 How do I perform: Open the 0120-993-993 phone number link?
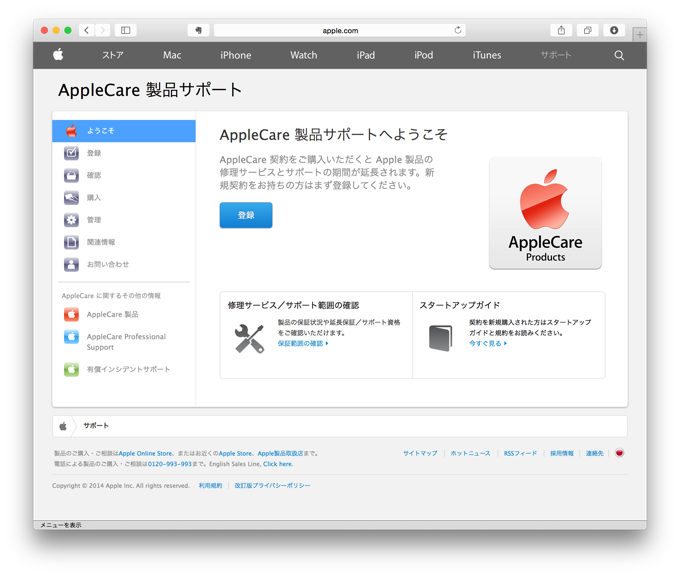170,464
